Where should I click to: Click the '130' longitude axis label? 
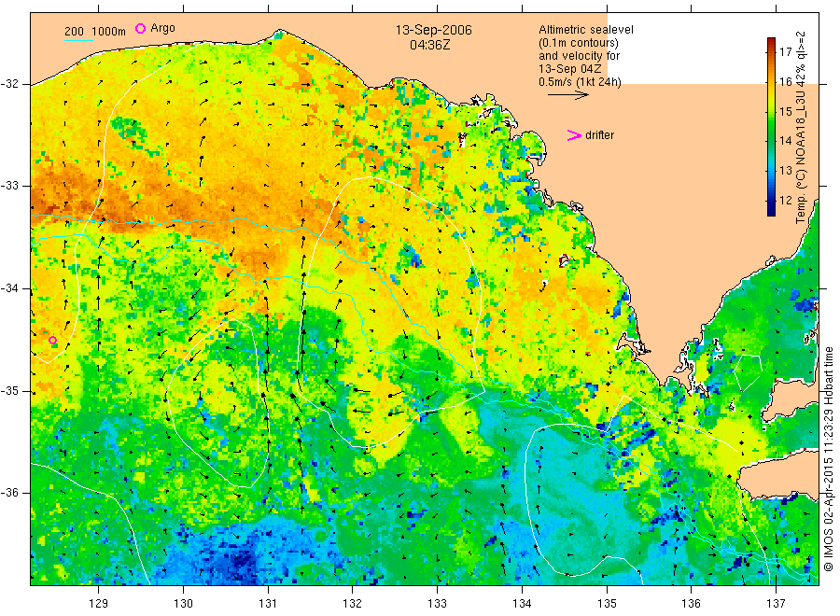(183, 604)
